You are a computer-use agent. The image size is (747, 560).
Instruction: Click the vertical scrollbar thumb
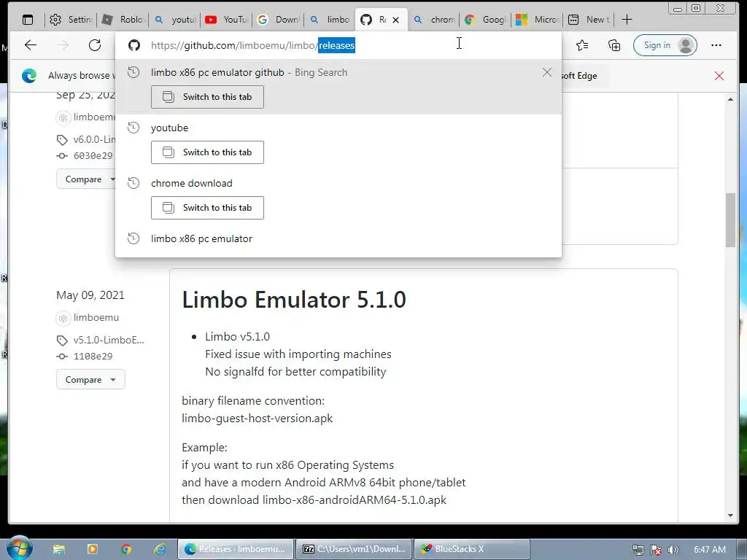(730, 220)
